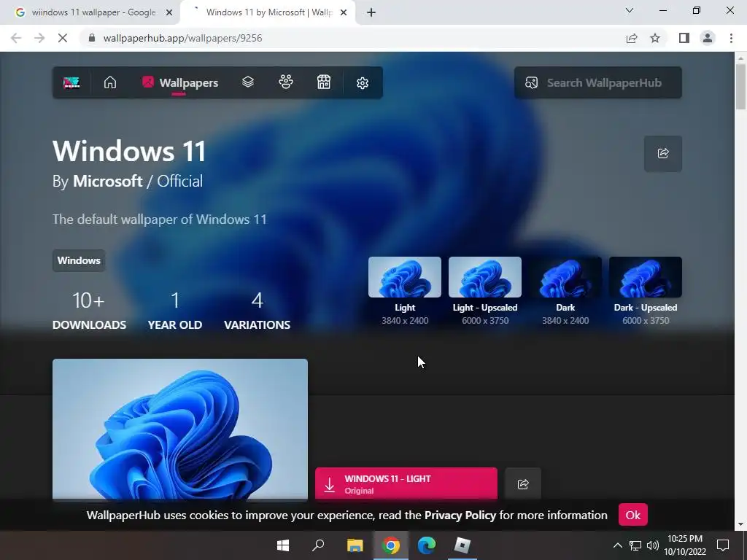Open the community paw icon in navbar

[x=286, y=82]
